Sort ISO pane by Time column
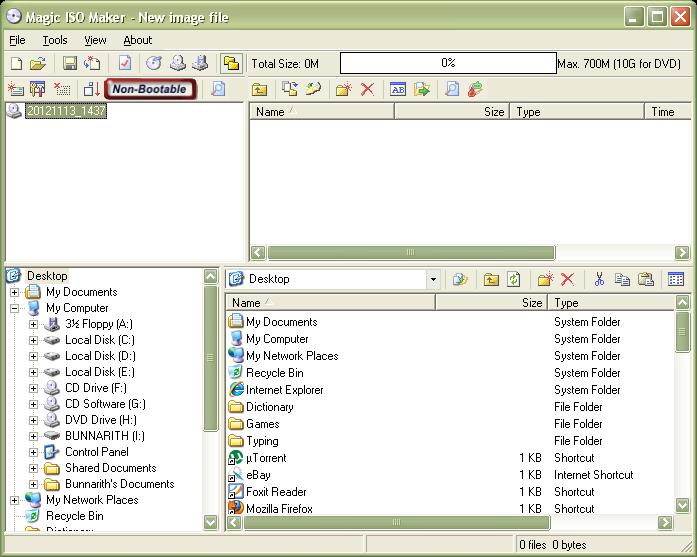The height and width of the screenshot is (557, 697). (x=668, y=112)
